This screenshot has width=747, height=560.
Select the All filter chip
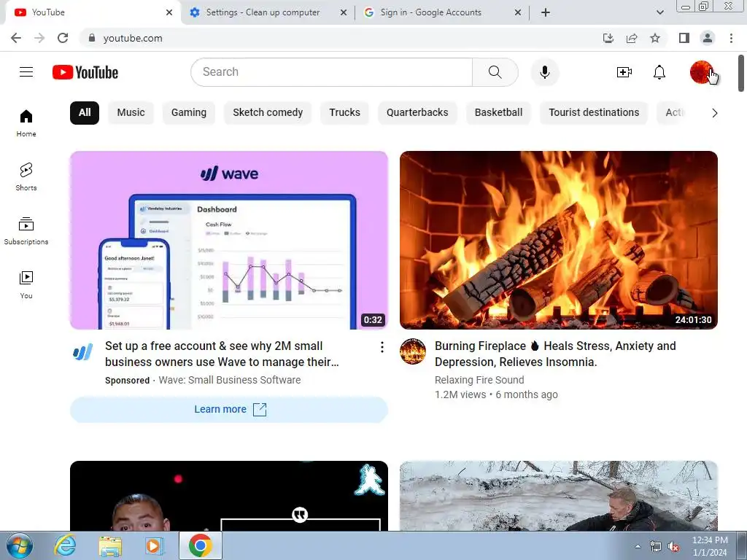point(85,113)
